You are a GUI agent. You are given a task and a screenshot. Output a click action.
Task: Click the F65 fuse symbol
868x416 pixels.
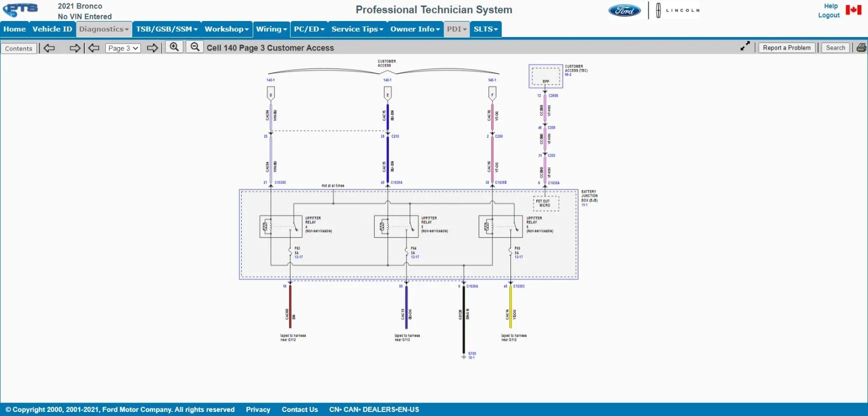[510, 252]
